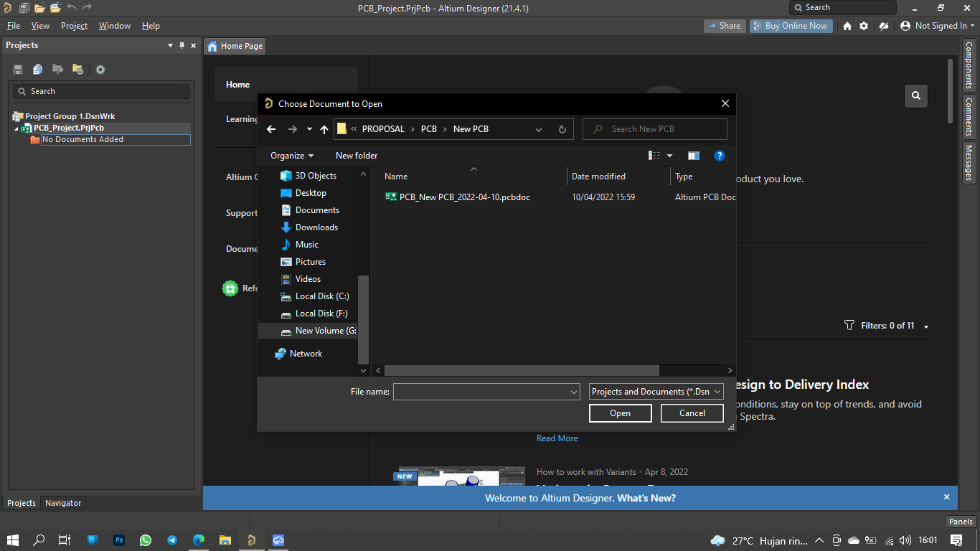Expand the Filters 0 of 11 dropdown
Image resolution: width=980 pixels, height=551 pixels.
click(926, 326)
